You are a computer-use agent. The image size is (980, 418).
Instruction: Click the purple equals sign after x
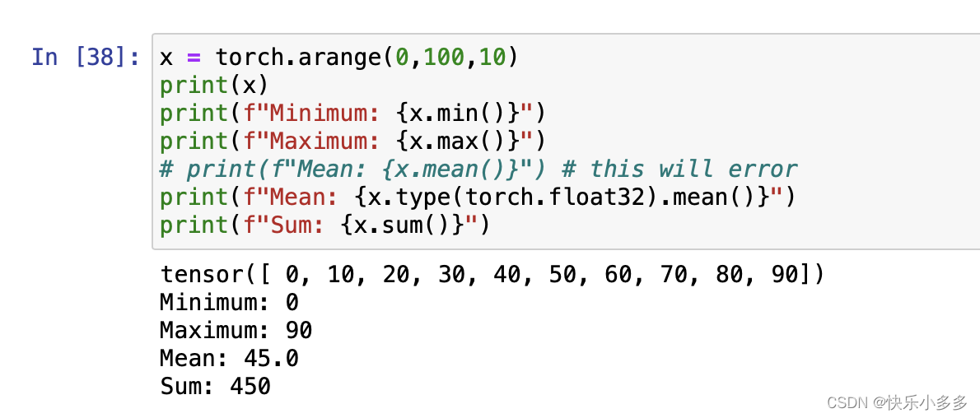click(194, 58)
